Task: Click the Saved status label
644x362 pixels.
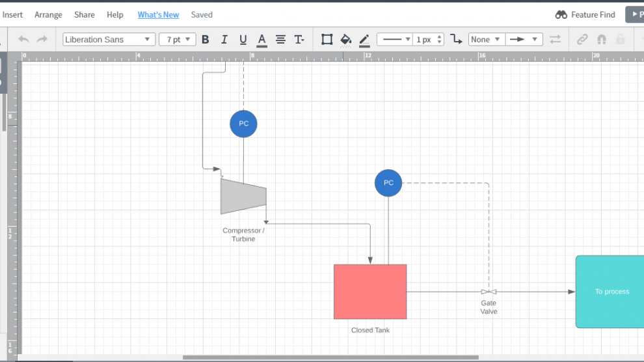Action: tap(202, 15)
